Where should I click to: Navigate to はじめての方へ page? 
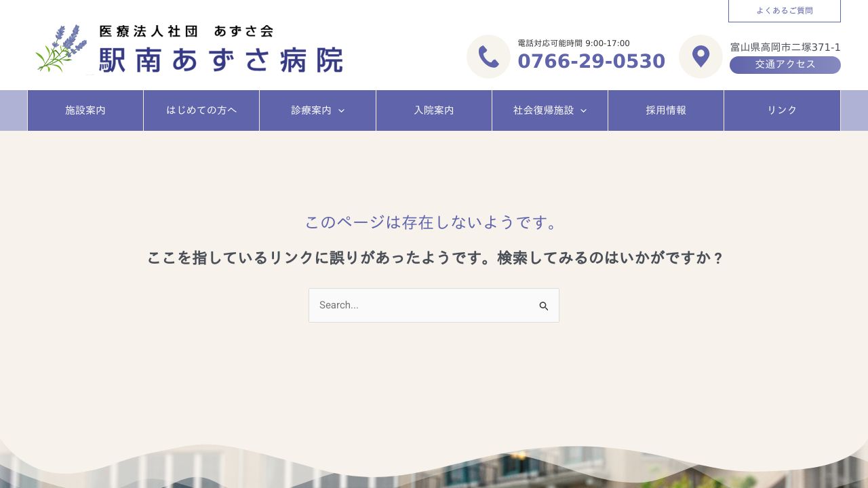(x=201, y=110)
